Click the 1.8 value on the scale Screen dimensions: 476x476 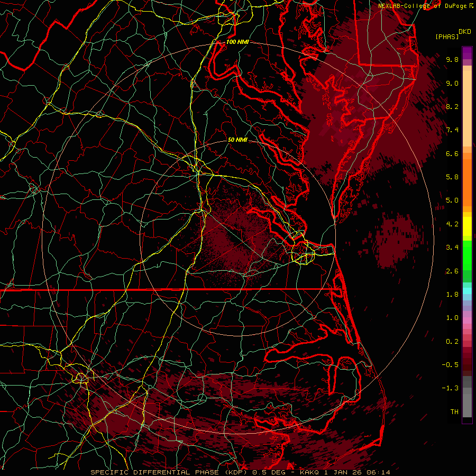click(x=452, y=295)
